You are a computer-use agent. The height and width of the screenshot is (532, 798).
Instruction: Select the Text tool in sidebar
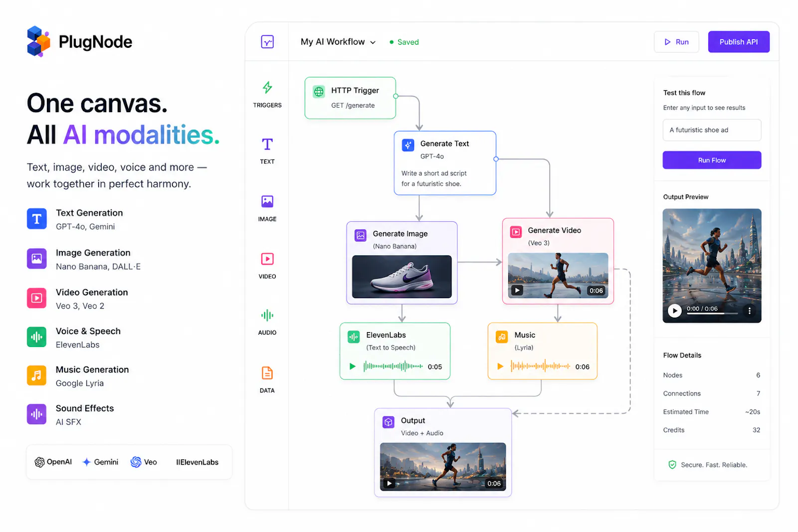(x=267, y=145)
